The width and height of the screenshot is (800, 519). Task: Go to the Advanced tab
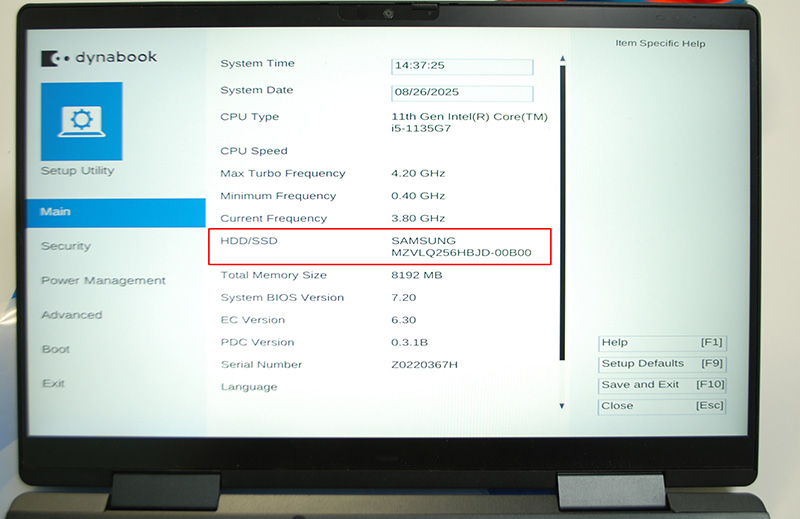pyautogui.click(x=71, y=315)
